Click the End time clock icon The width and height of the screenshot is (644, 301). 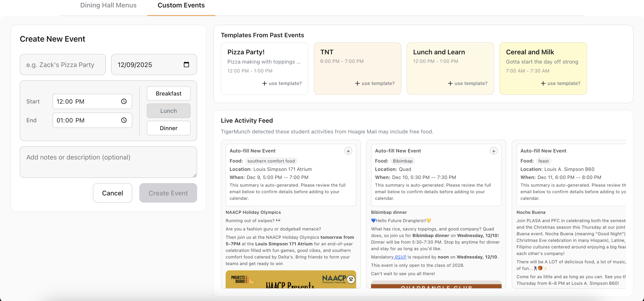(x=124, y=120)
